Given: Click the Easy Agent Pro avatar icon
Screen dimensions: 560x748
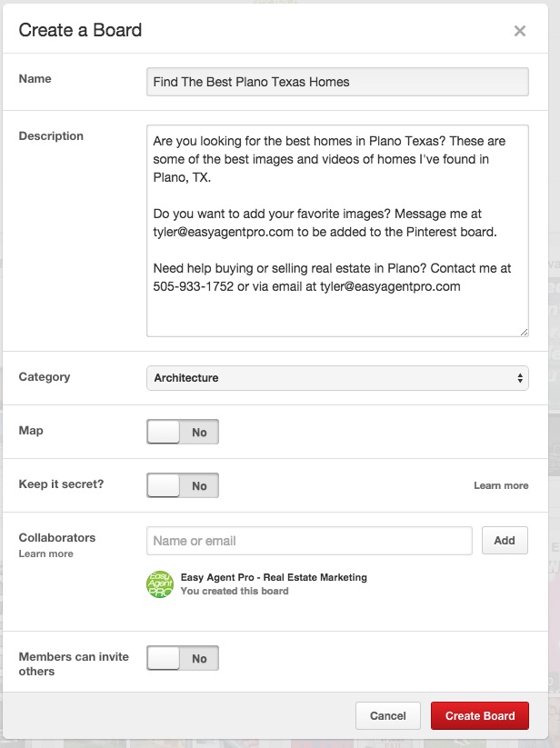Looking at the screenshot, I should [160, 584].
